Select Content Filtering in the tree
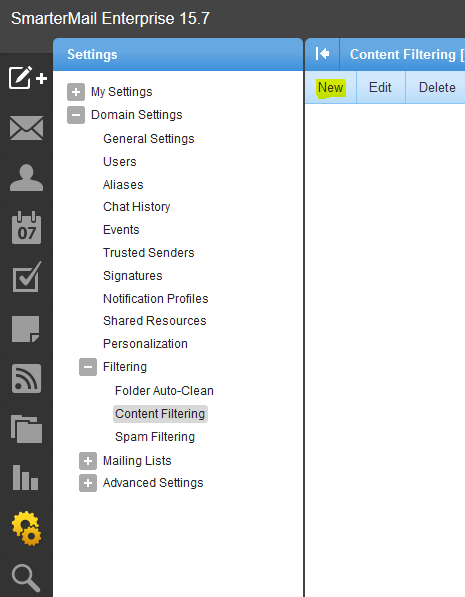This screenshot has height=597, width=465. coord(160,414)
